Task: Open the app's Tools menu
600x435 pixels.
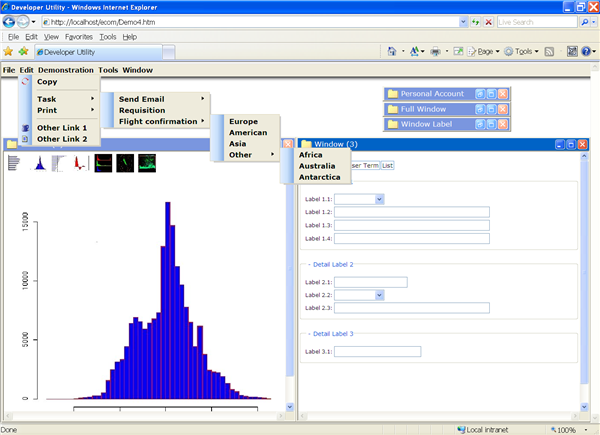Action: pos(108,70)
